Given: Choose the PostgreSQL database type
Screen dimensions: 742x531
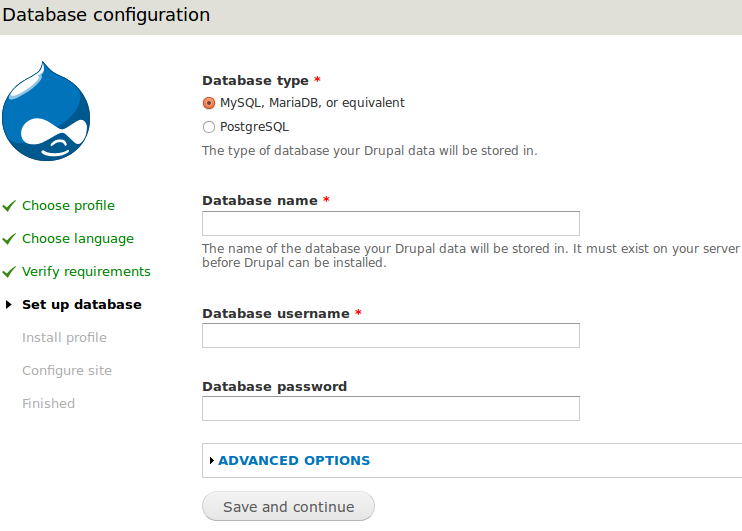Looking at the screenshot, I should [209, 127].
